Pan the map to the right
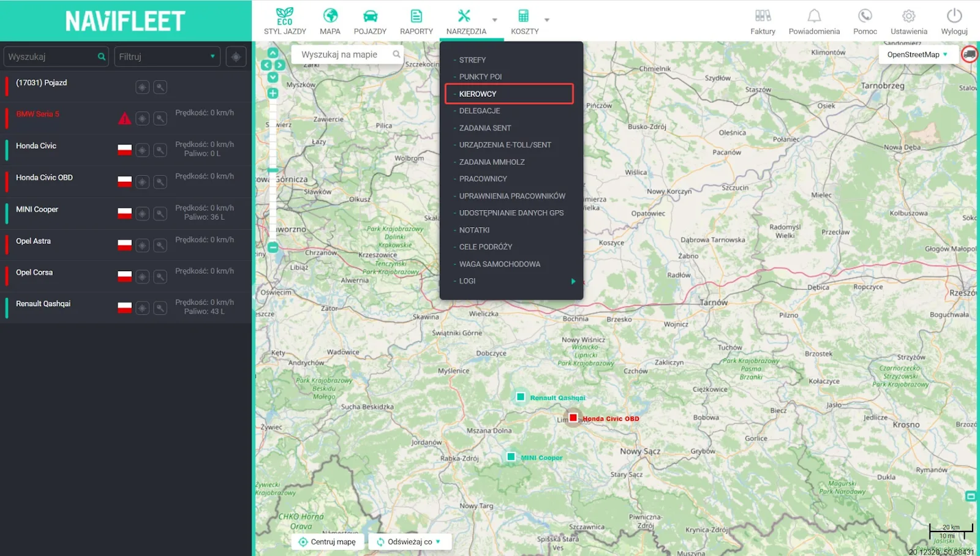 point(280,65)
